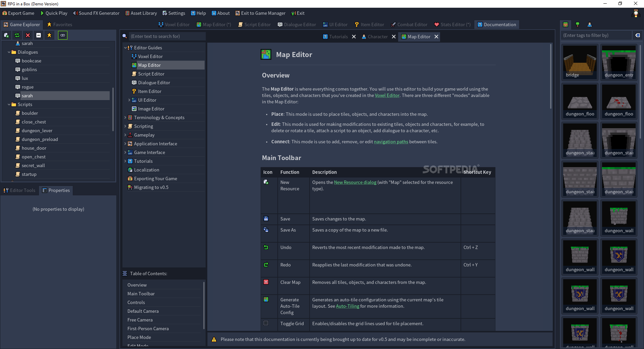The image size is (644, 349).
Task: Click the asset panel vertical scrollbar
Action: tap(640, 91)
